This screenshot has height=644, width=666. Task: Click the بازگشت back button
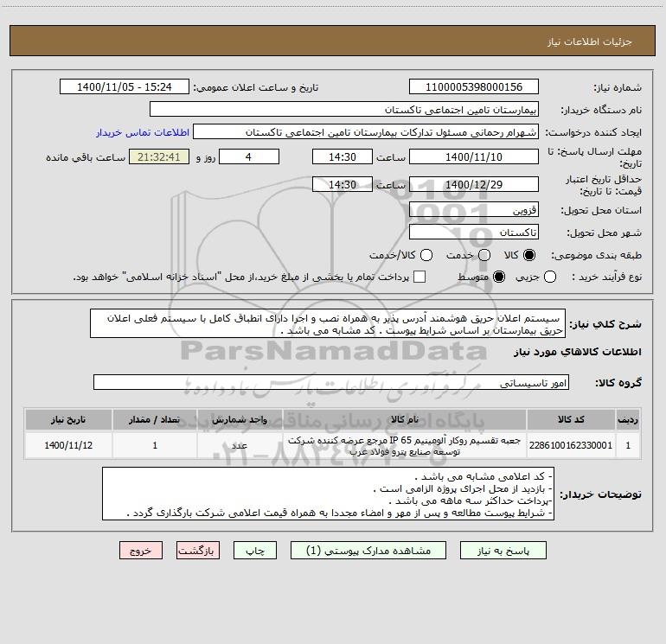pos(198,551)
